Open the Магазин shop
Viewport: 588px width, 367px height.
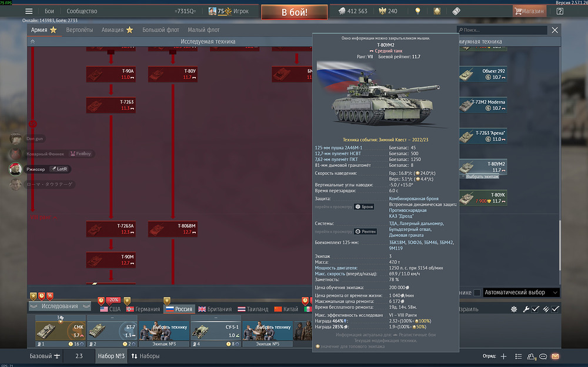529,11
